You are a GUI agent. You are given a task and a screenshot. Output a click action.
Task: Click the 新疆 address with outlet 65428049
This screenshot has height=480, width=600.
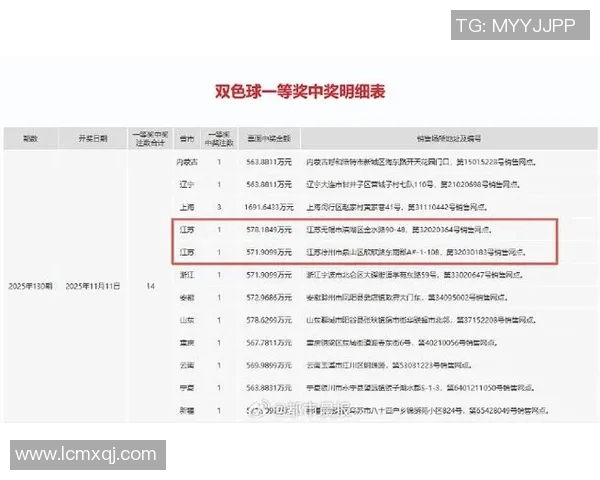pos(428,411)
